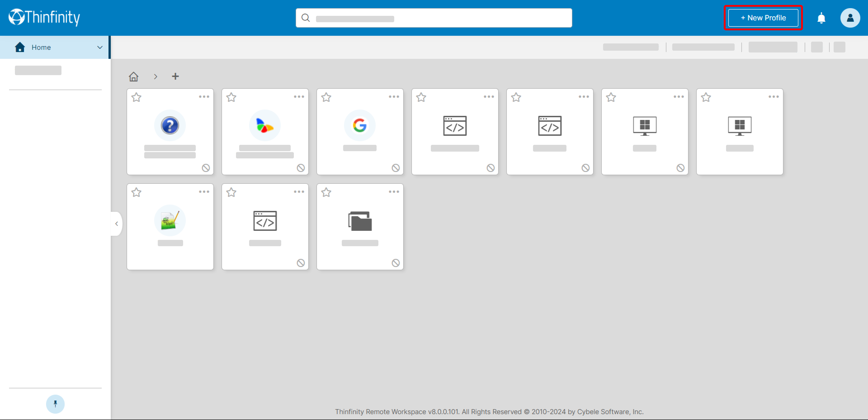This screenshot has width=868, height=420.
Task: Click blocked icon on second top-row code card
Action: pos(586,168)
